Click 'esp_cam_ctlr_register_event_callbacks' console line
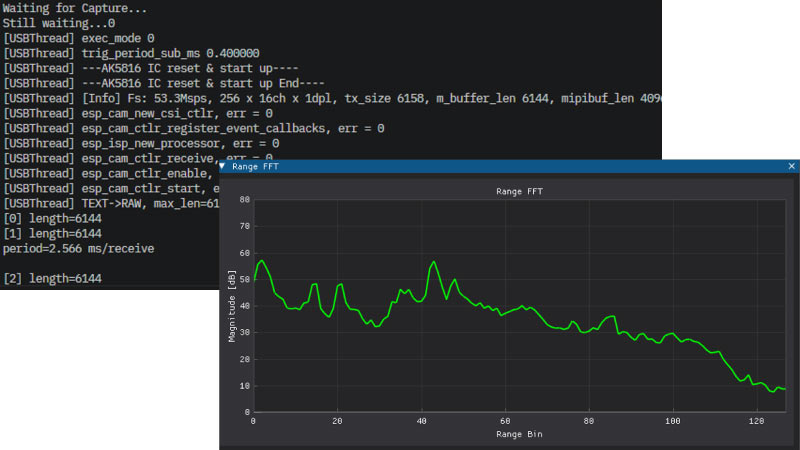This screenshot has height=450, width=800. tap(193, 129)
